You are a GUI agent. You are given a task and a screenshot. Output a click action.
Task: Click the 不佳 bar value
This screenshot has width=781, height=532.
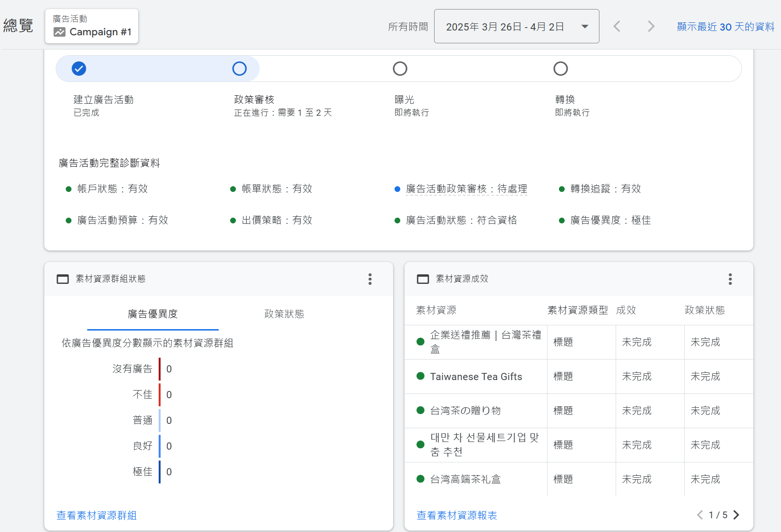[x=169, y=395]
